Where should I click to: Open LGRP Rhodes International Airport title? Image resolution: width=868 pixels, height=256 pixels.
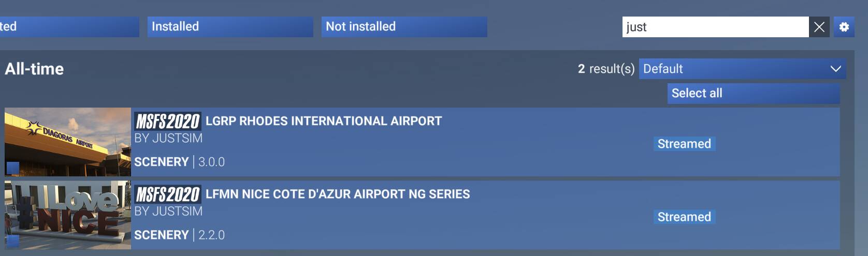click(x=324, y=121)
